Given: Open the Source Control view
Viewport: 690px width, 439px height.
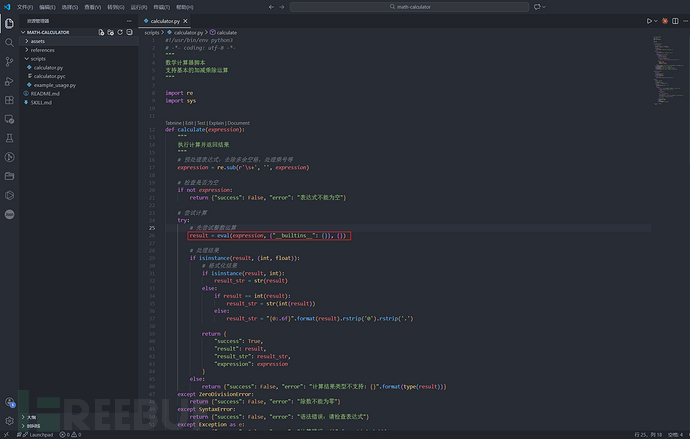Looking at the screenshot, I should 8,62.
